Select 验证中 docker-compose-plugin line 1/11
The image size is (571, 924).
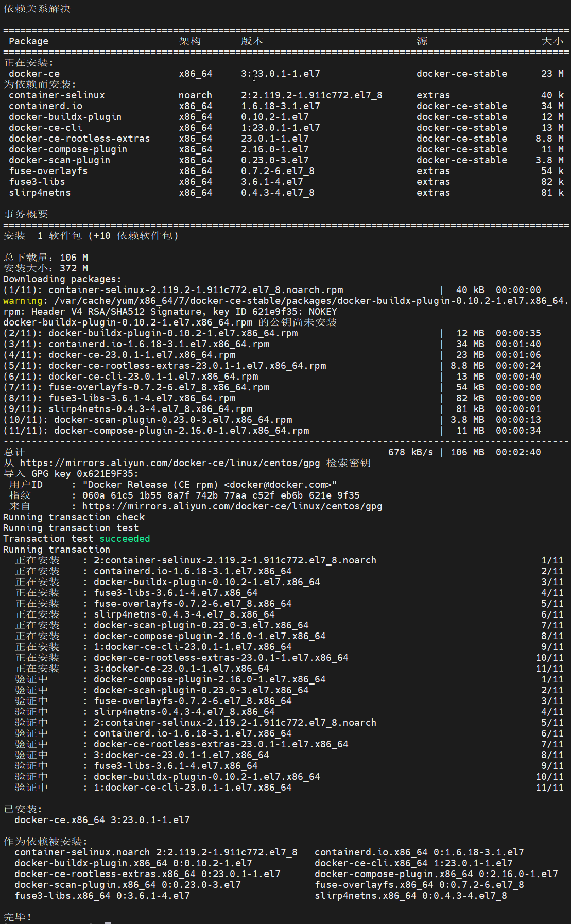click(289, 679)
